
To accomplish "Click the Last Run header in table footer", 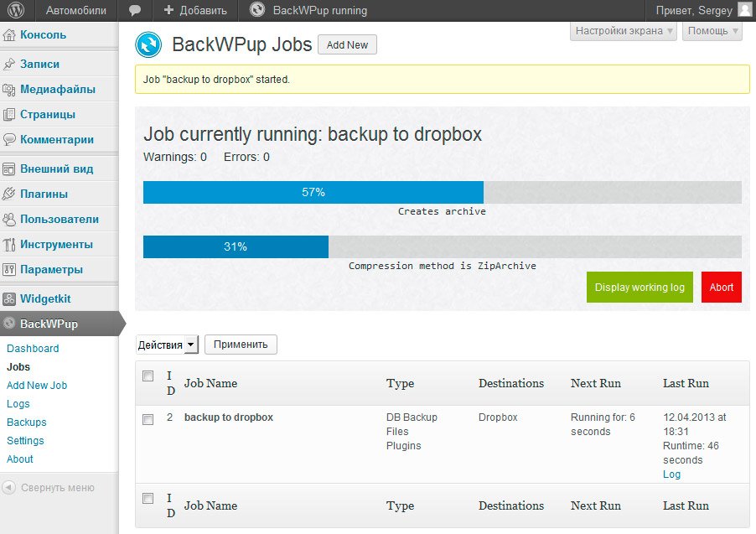I will coord(686,505).
